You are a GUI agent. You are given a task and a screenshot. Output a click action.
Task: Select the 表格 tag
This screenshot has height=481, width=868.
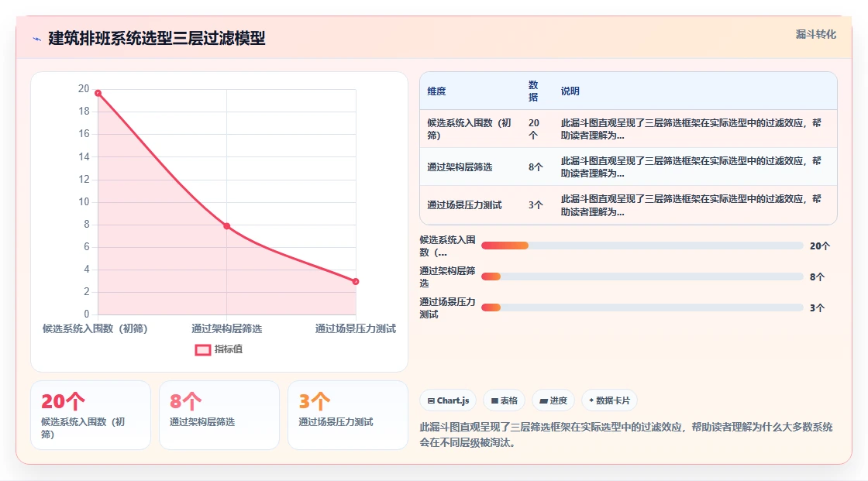click(x=505, y=400)
